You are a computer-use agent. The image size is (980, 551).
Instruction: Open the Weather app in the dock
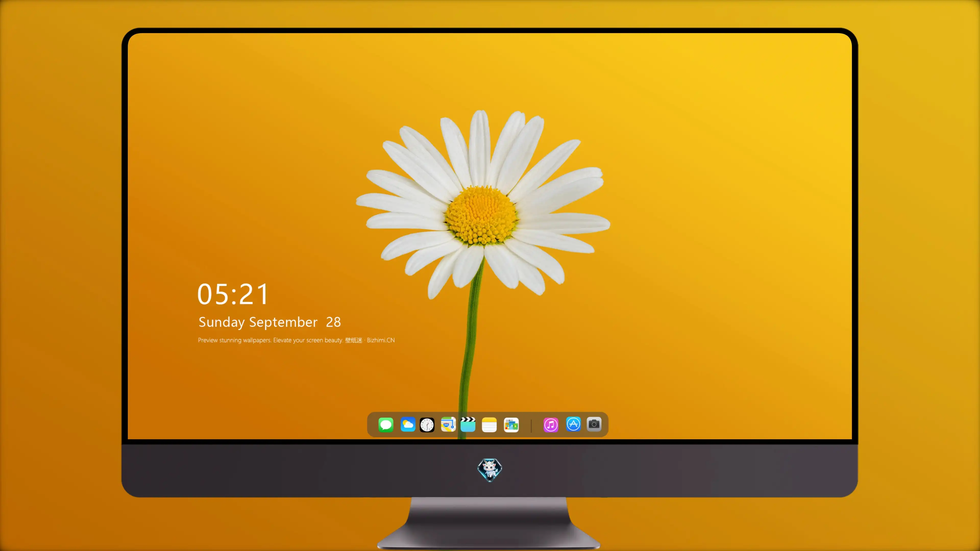click(408, 425)
